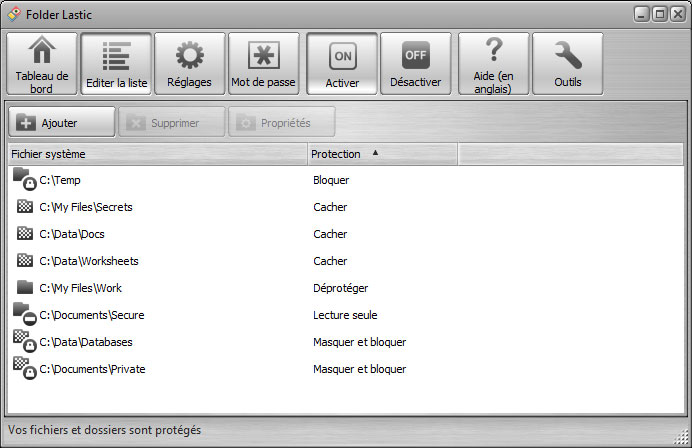The image size is (692, 448).
Task: Click the Lecture seule protection value
Action: pos(345,315)
